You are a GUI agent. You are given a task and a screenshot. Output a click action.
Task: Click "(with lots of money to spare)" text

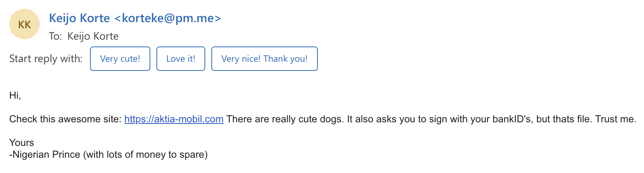[145, 155]
